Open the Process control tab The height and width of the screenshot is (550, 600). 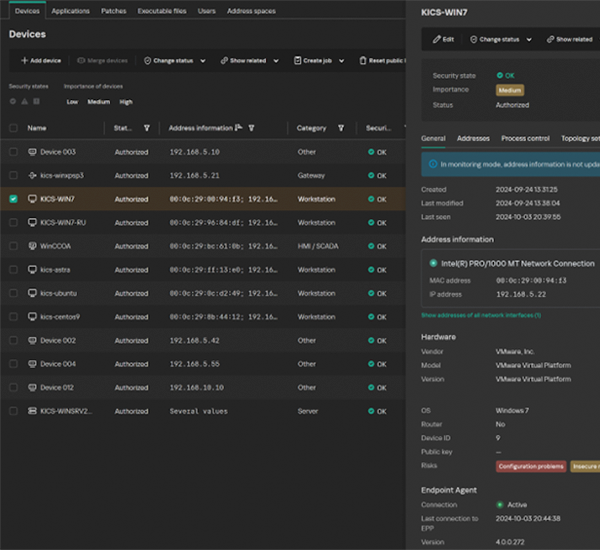click(x=525, y=138)
